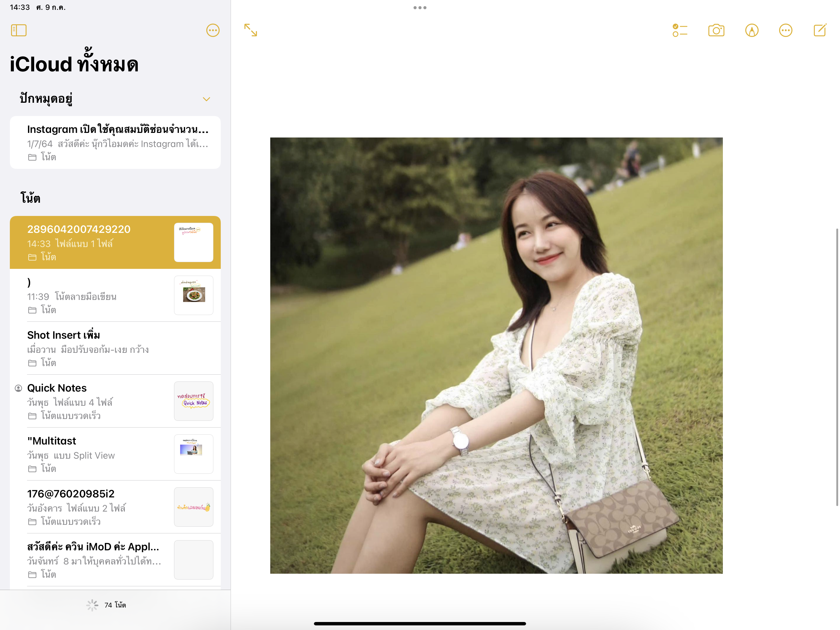Create a new note with compose icon

pos(820,30)
